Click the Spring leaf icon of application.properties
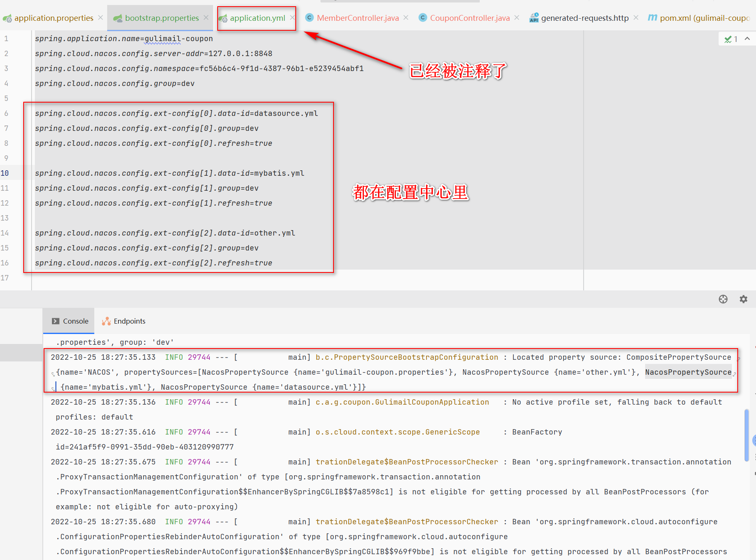This screenshot has height=560, width=756. point(7,18)
